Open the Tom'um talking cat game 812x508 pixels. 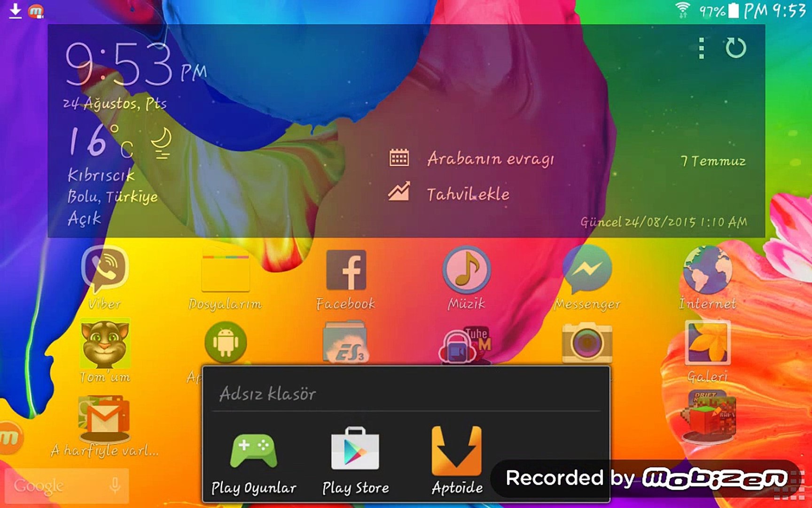105,343
